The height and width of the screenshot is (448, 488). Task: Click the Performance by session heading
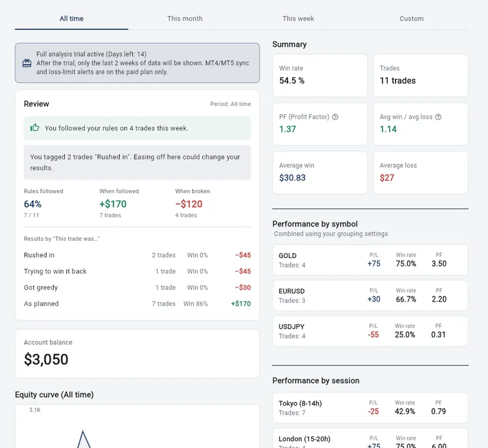pyautogui.click(x=316, y=381)
